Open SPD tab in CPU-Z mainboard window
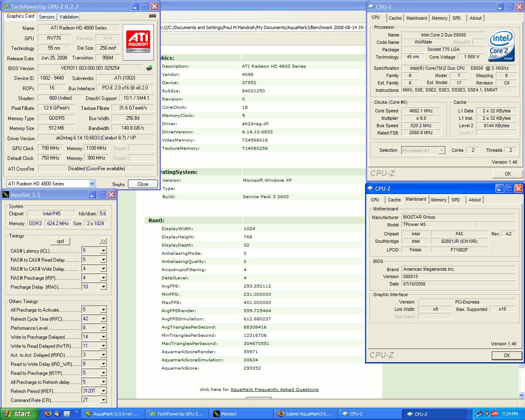 pos(456,200)
